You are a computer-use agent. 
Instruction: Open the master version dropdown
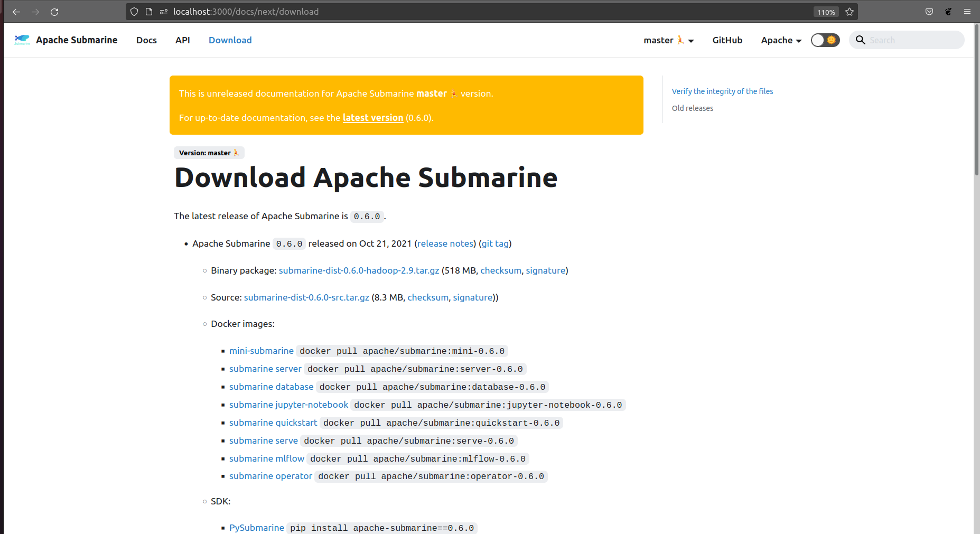pos(668,40)
